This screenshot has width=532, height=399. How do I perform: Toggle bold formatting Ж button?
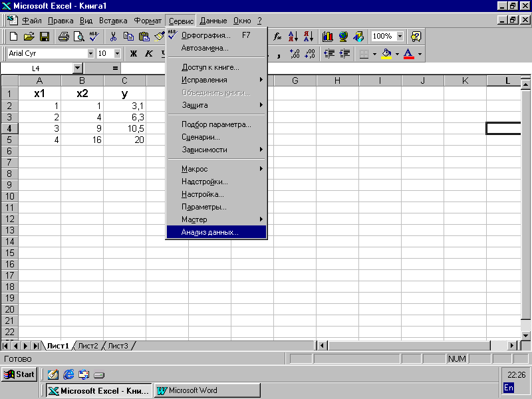click(x=133, y=53)
